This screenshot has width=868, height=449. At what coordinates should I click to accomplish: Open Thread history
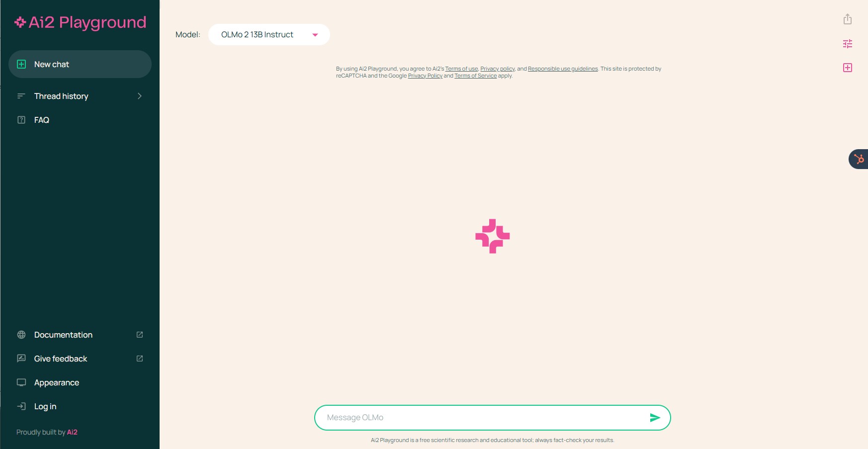tap(80, 96)
